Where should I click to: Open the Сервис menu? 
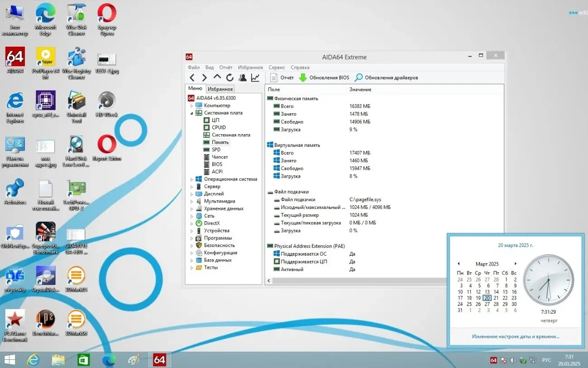click(277, 68)
